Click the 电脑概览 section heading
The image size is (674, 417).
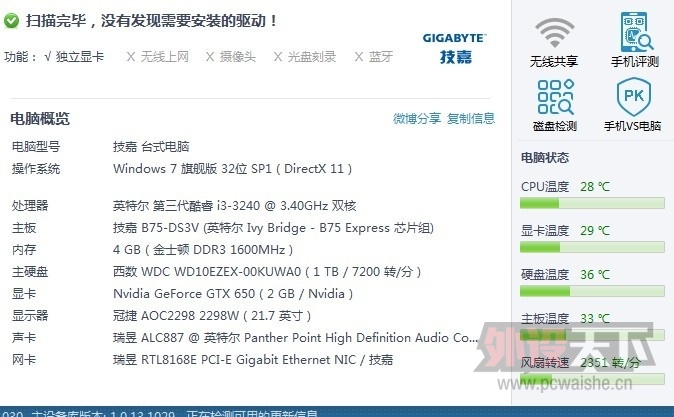40,119
